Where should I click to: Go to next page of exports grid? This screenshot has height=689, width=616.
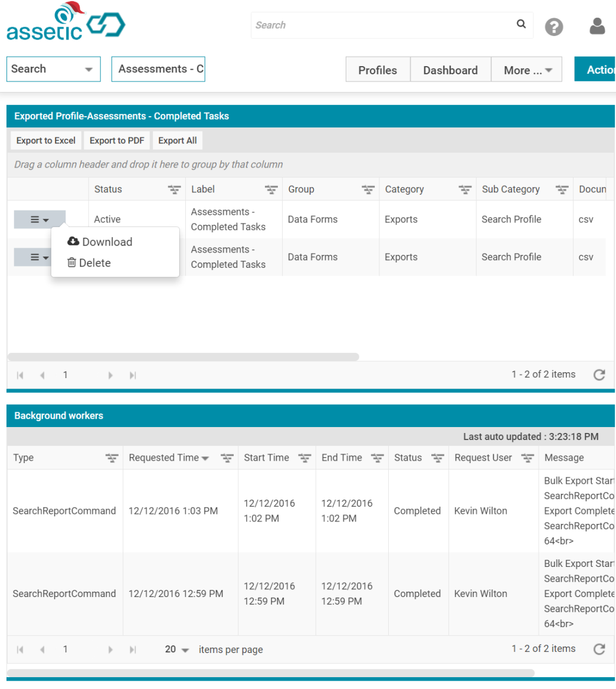[x=110, y=375]
